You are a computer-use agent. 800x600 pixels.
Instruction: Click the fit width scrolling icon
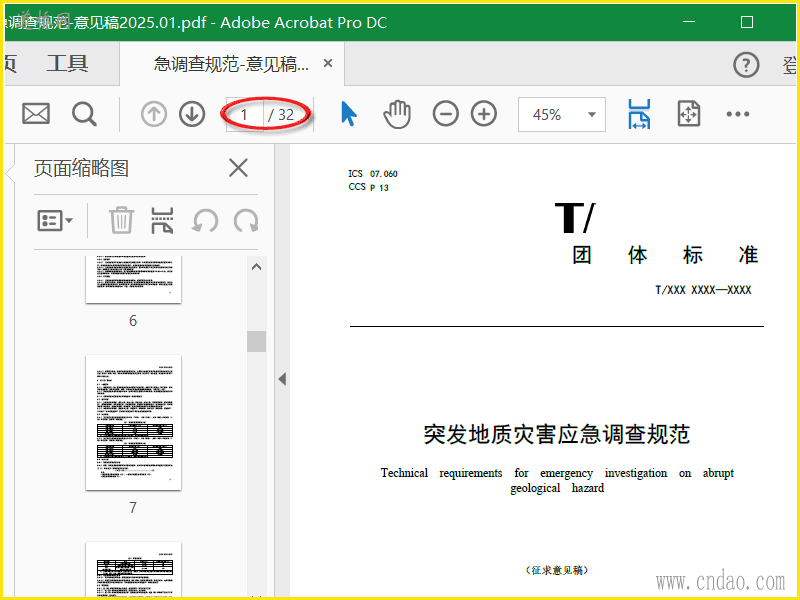pos(639,114)
